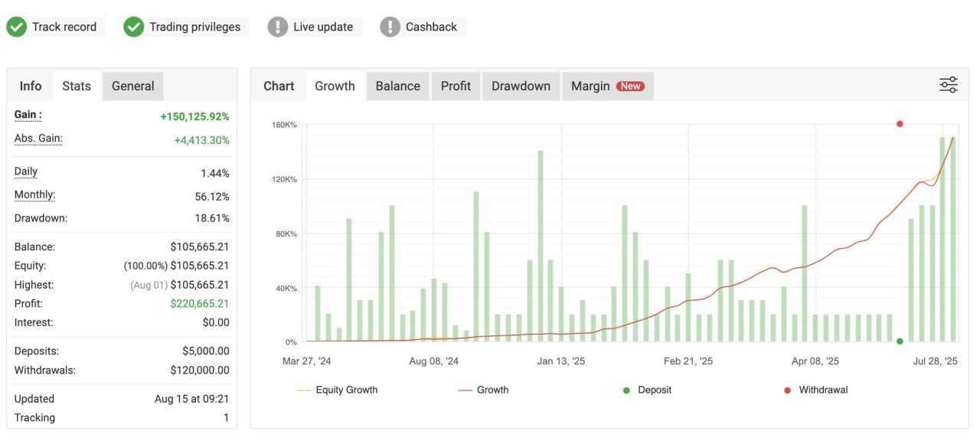The image size is (980, 441).
Task: Toggle Withdrawal markers in the legend
Action: tap(816, 390)
